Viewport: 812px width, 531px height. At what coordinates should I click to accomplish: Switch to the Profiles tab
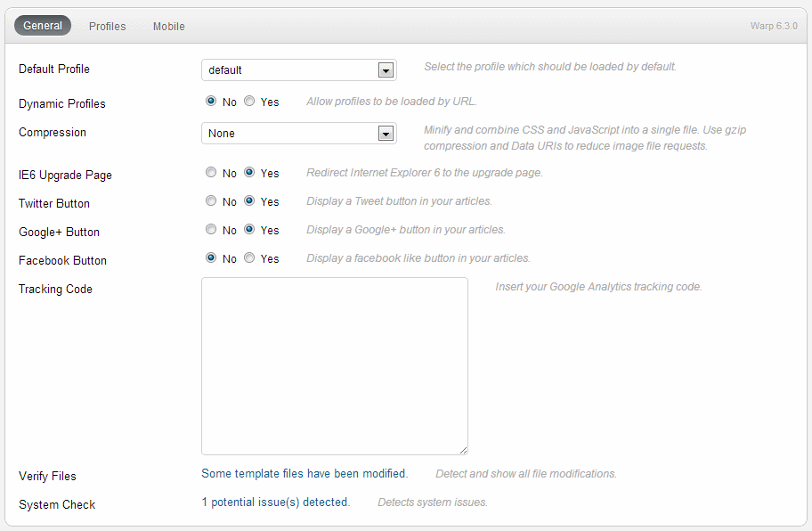click(x=107, y=26)
